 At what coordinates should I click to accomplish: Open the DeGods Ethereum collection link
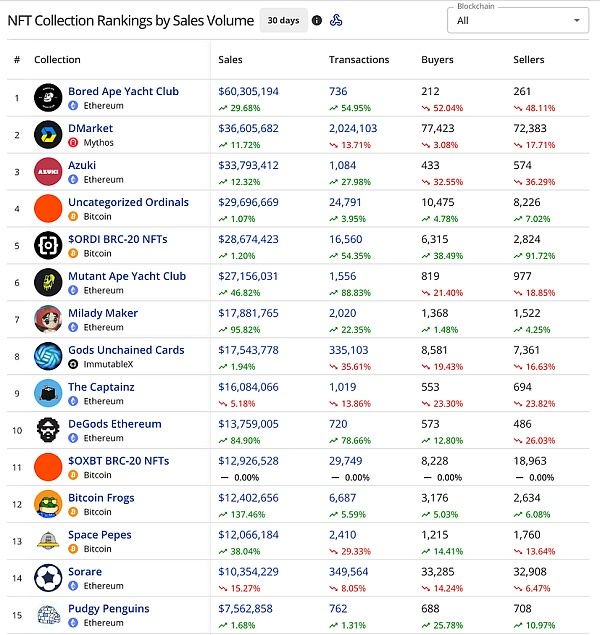point(115,424)
